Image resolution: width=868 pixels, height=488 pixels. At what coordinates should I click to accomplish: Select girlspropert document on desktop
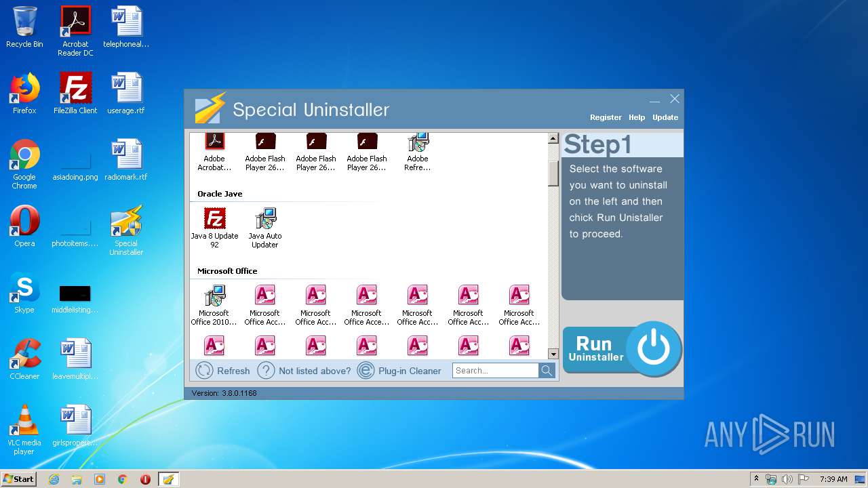click(x=75, y=426)
